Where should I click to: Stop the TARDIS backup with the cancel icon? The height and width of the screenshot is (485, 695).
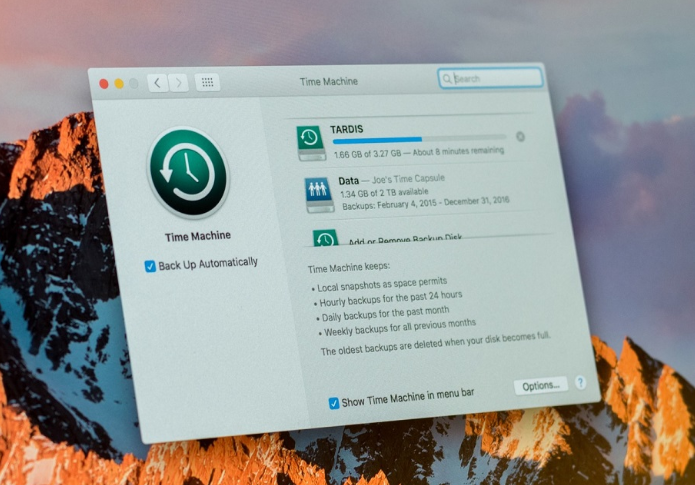[520, 137]
